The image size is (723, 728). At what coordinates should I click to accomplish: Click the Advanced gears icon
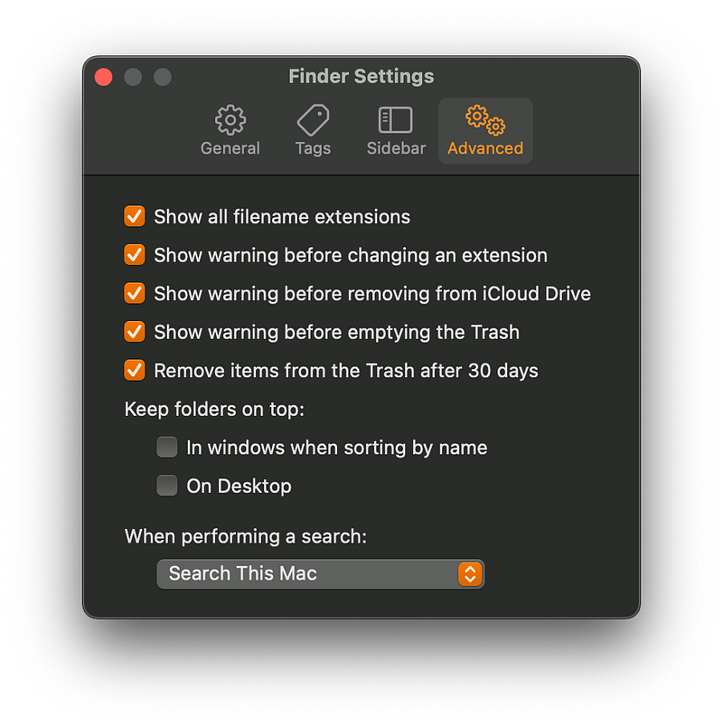pyautogui.click(x=484, y=118)
